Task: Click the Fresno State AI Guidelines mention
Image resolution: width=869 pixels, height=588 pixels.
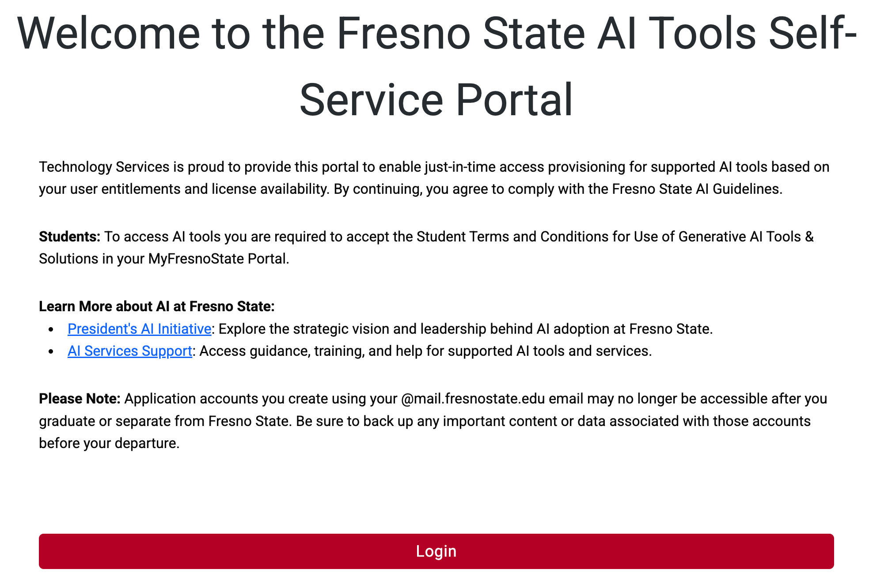Action: tap(697, 189)
